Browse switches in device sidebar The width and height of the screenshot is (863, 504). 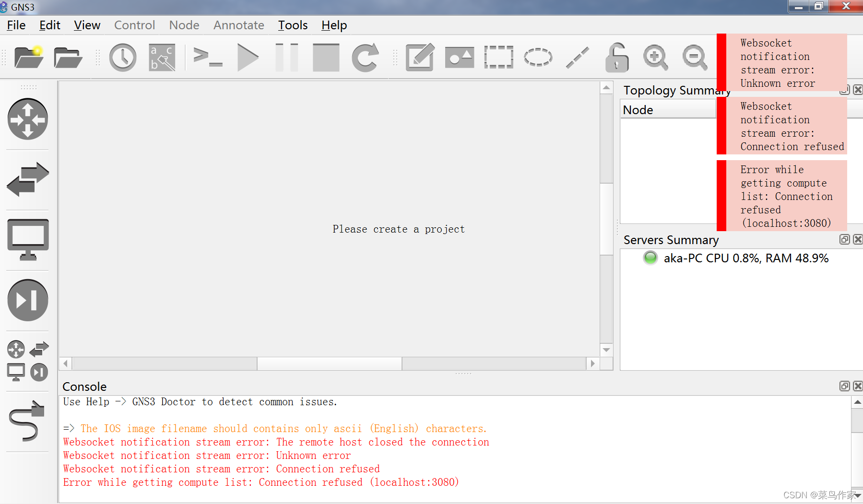pos(28,179)
